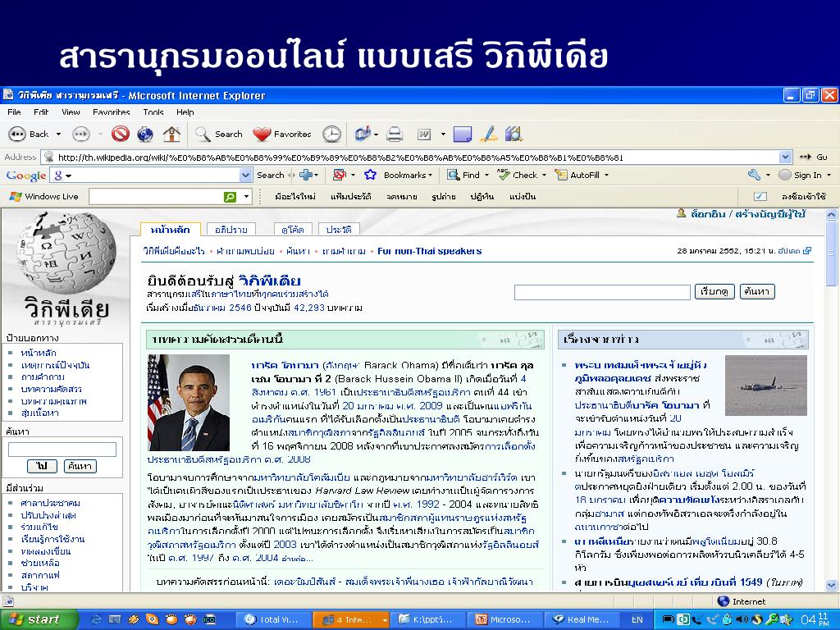The height and width of the screenshot is (630, 840).
Task: Open the History clock icon
Action: coord(331,134)
